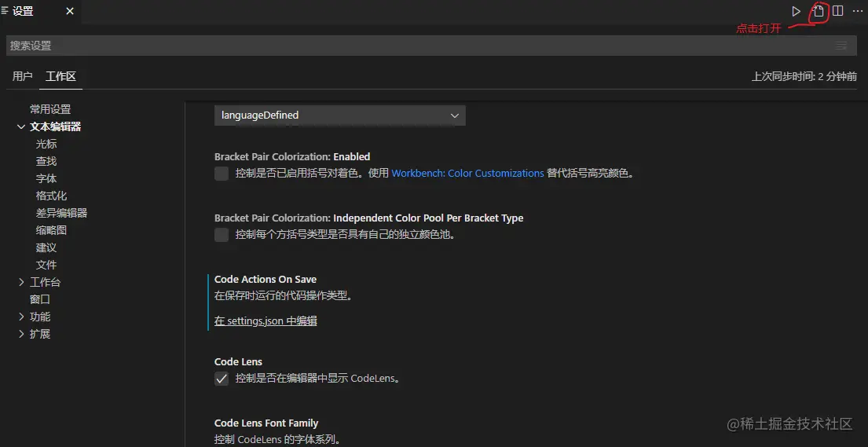Screen dimensions: 868x447
Task: Enable Independent Color Pool Per Bracket Type
Action: click(222, 234)
